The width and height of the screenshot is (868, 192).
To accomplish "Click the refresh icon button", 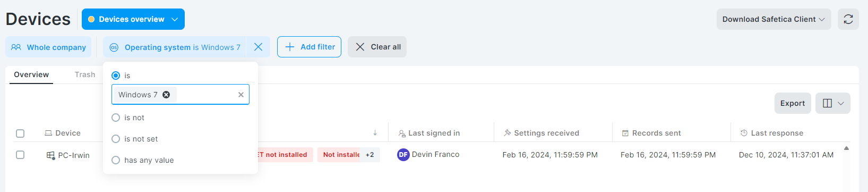I will 848,19.
